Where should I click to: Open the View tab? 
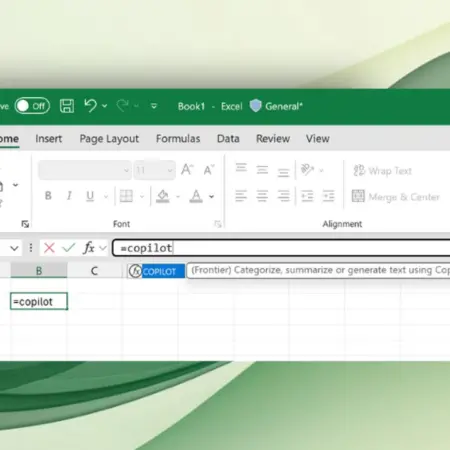[318, 139]
